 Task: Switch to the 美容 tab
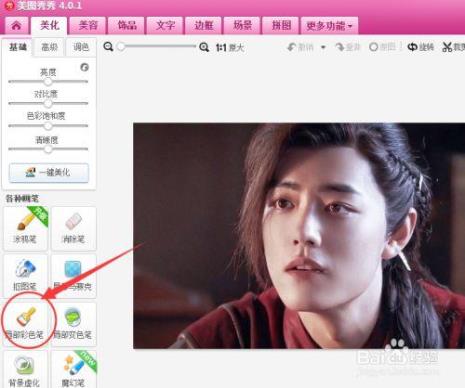click(x=88, y=25)
